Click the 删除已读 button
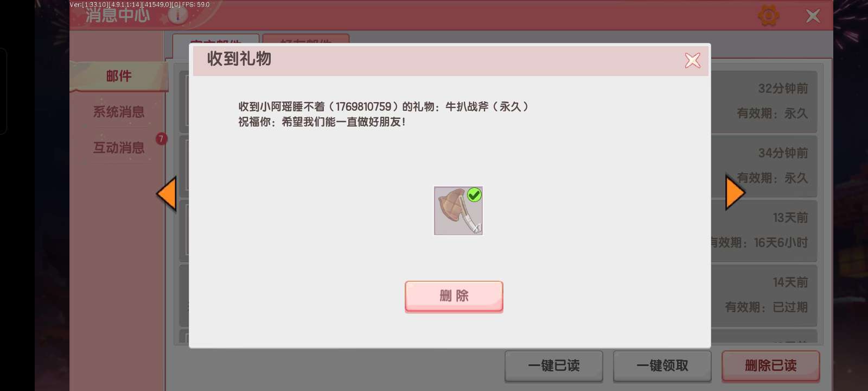This screenshot has width=868, height=391. click(770, 366)
